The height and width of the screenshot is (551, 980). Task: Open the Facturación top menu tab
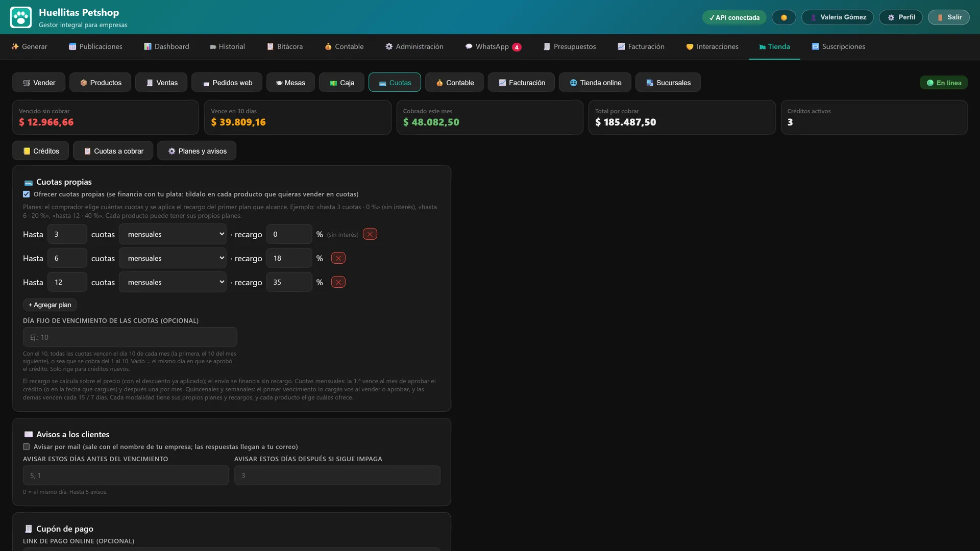click(641, 46)
